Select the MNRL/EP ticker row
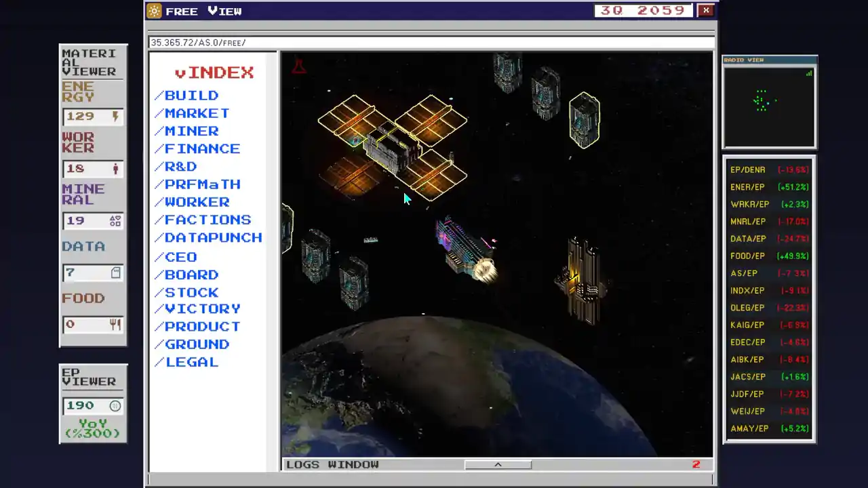The image size is (868, 488). click(770, 222)
